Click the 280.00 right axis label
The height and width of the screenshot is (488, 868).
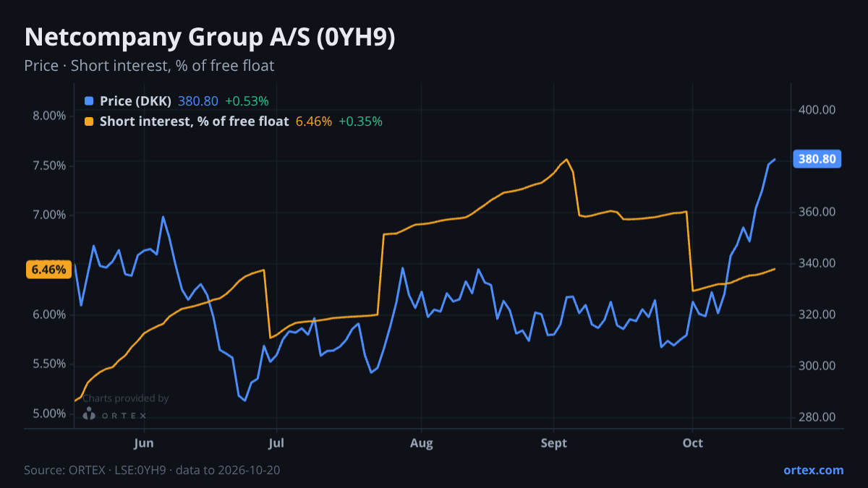[x=817, y=417]
